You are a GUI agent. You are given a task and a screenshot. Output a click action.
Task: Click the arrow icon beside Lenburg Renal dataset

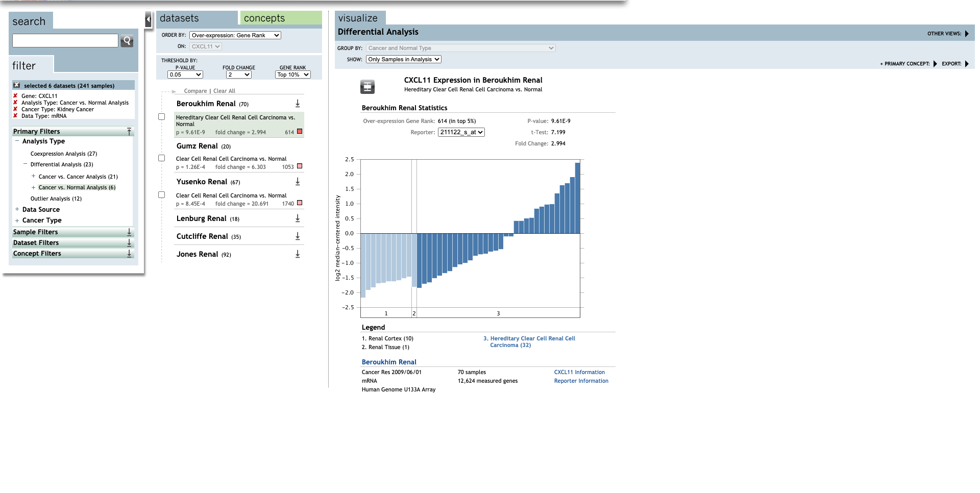[x=298, y=218]
